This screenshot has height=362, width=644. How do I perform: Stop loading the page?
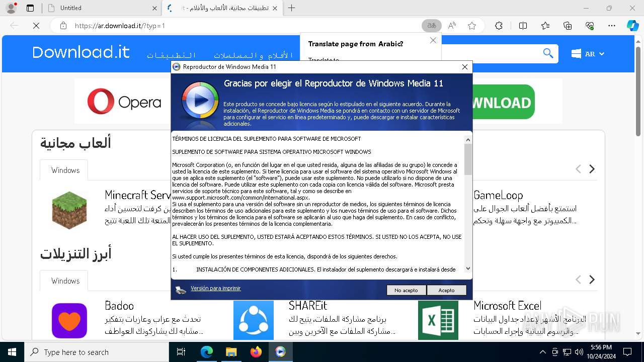[x=36, y=26]
